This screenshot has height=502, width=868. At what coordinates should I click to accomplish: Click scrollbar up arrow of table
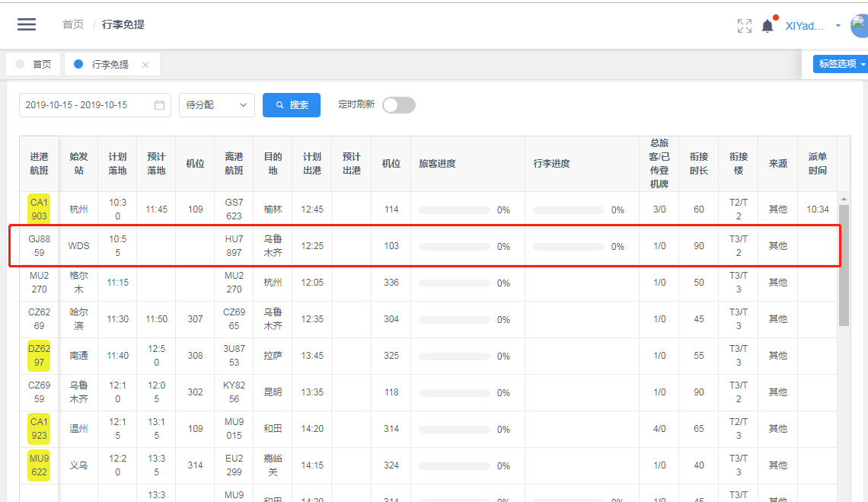pos(844,198)
